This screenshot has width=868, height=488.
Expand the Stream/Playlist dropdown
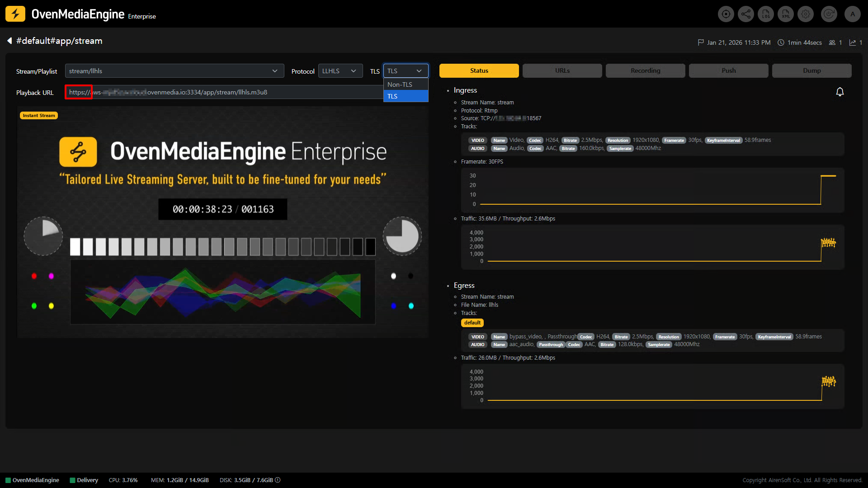175,71
